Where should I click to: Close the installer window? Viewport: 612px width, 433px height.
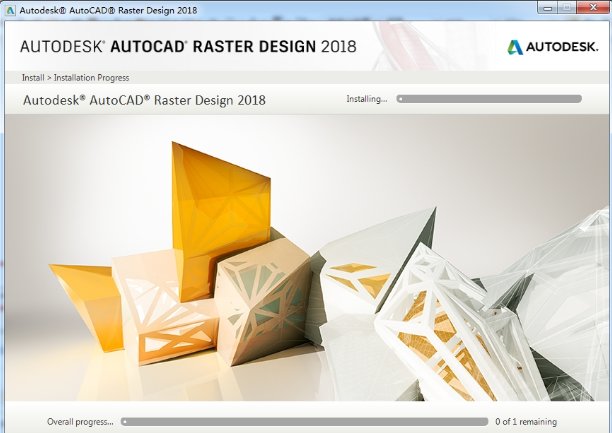(x=593, y=7)
